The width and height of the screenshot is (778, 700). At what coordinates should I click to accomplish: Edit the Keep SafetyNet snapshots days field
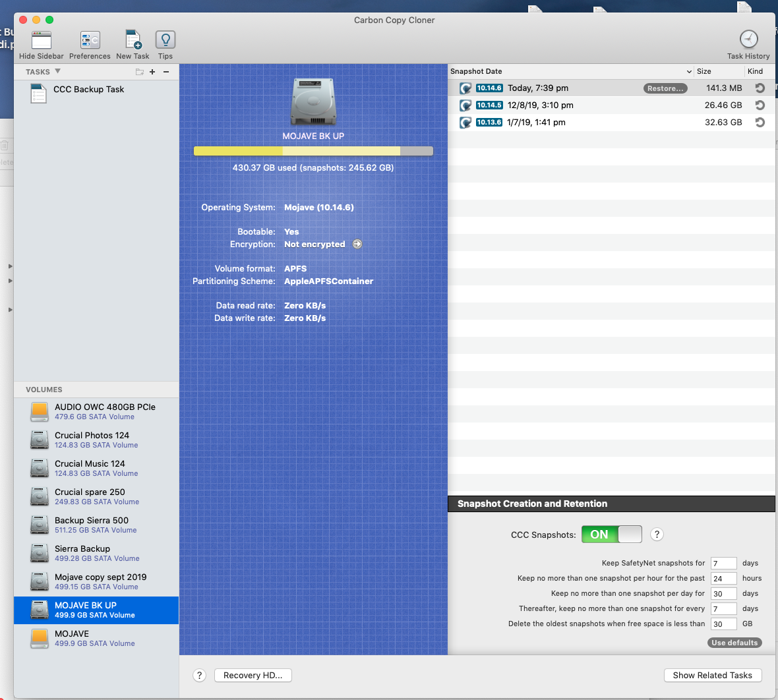click(723, 564)
